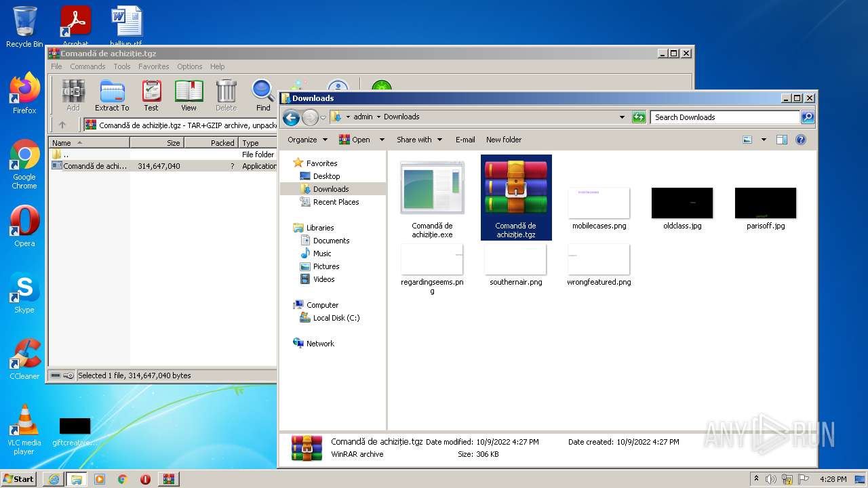
Task: Open Pictures library
Action: click(x=320, y=266)
